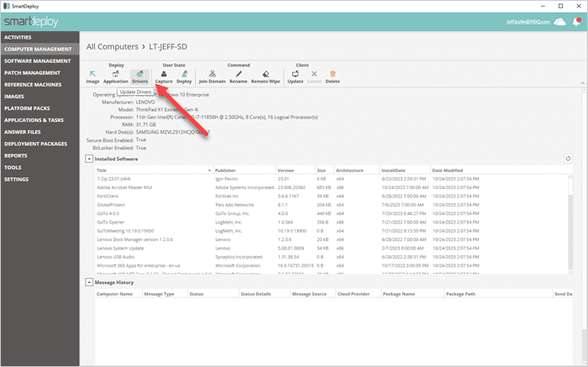Select User State Deploy

click(x=184, y=77)
